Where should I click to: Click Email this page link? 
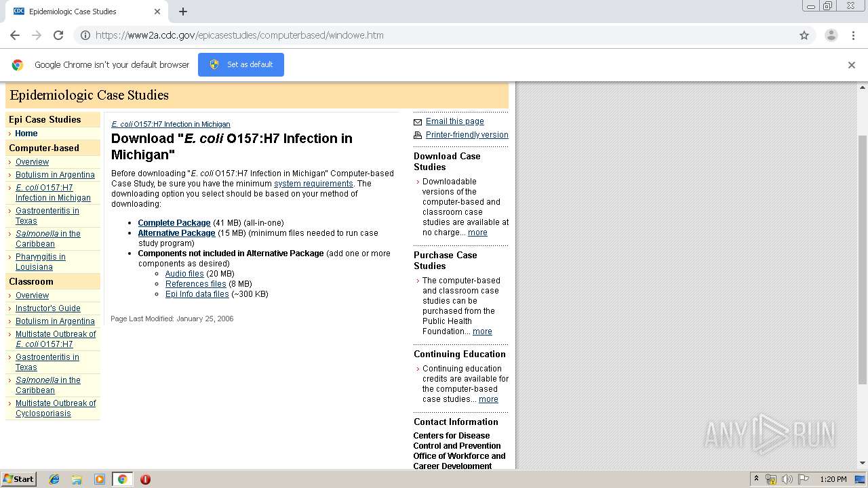pyautogui.click(x=455, y=121)
